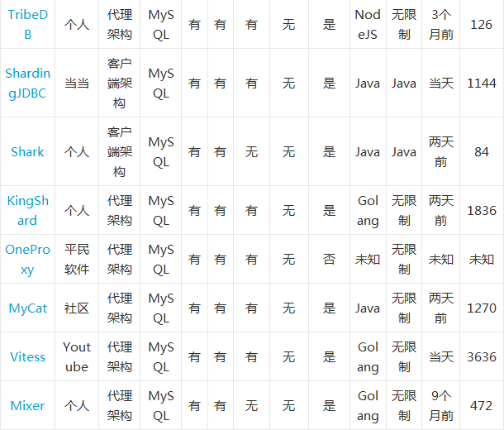Open the Mixer project link
The image size is (504, 430).
[27, 406]
